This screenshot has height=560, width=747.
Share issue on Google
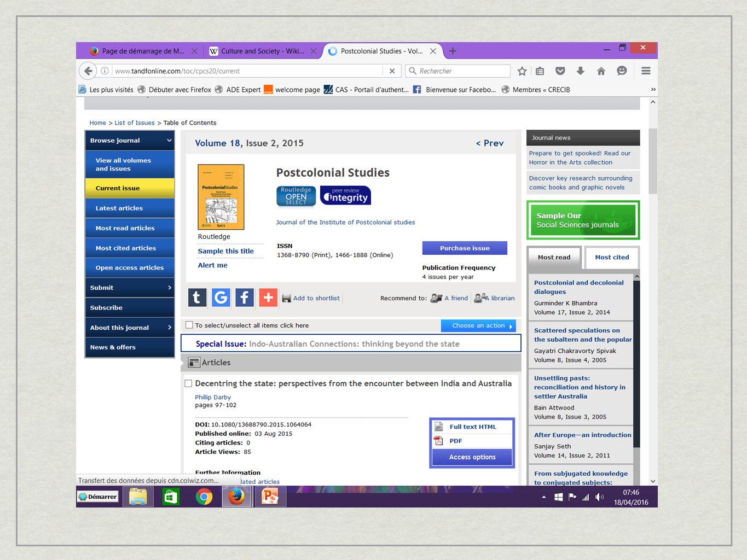tap(221, 297)
